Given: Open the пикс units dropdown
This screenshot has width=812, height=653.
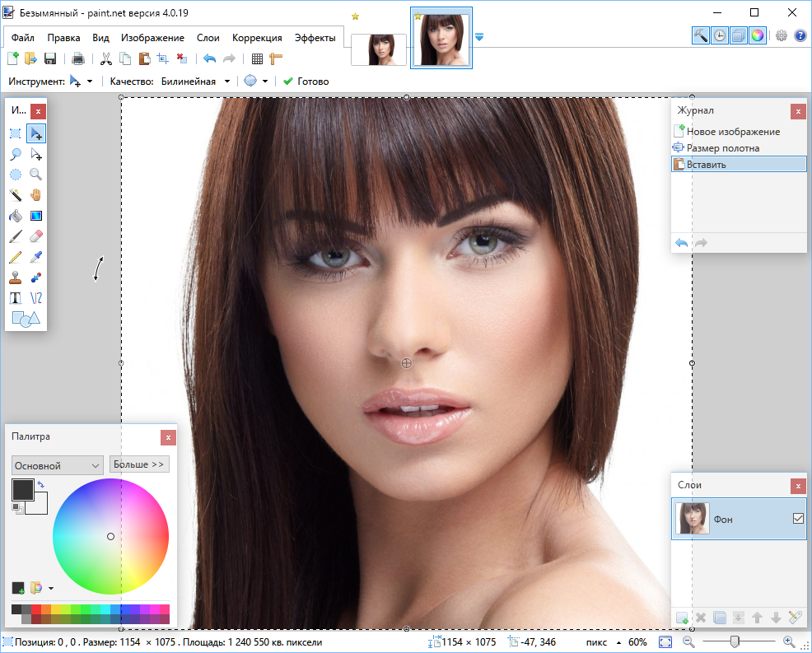Looking at the screenshot, I should [599, 642].
